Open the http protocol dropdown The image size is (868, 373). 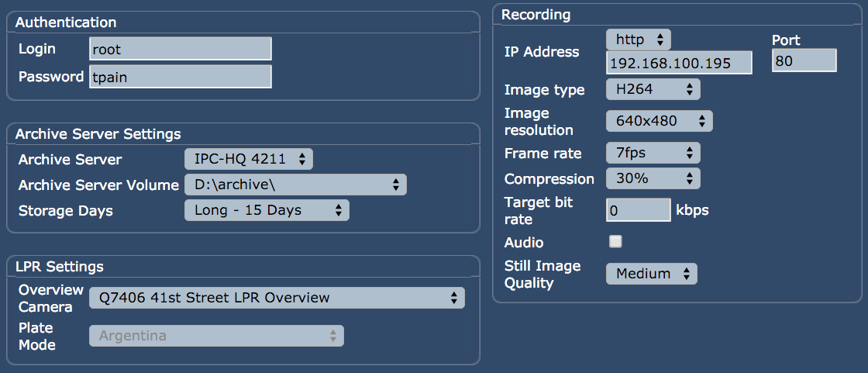[639, 40]
